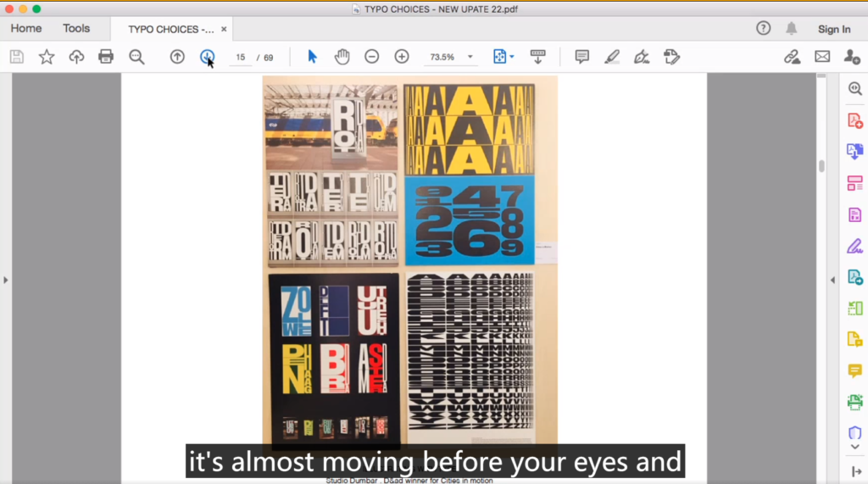Open fit page options dropdown arrow
This screenshot has width=868, height=484.
512,57
